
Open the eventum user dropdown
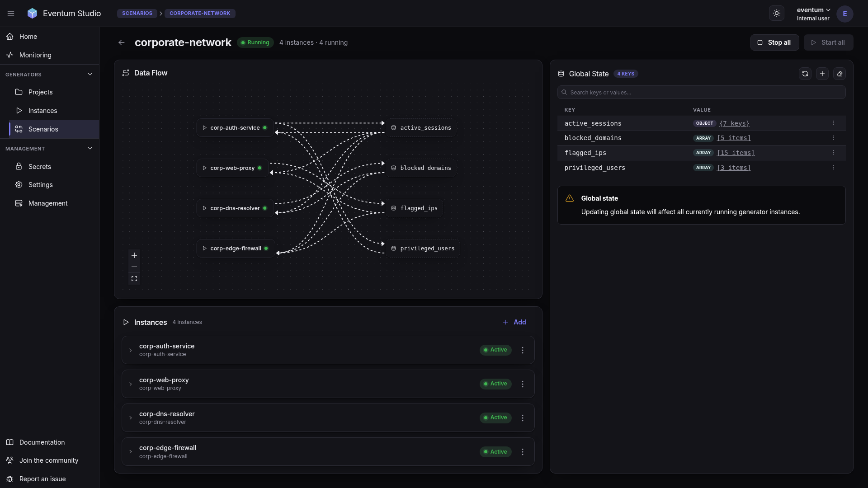[813, 14]
